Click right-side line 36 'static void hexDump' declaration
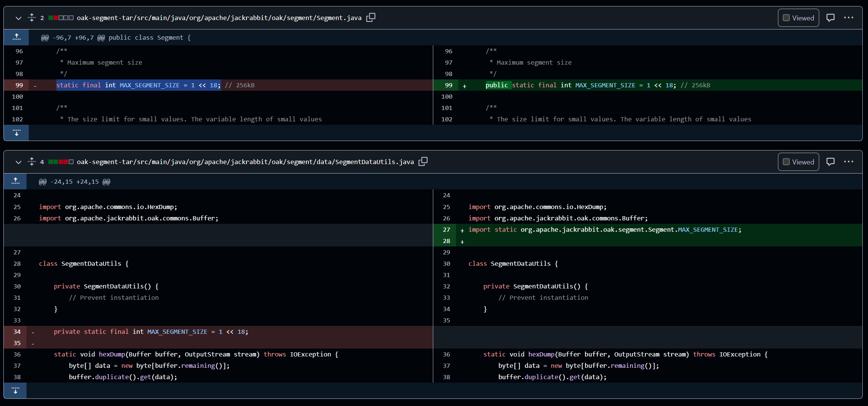The width and height of the screenshot is (868, 406). tap(625, 354)
